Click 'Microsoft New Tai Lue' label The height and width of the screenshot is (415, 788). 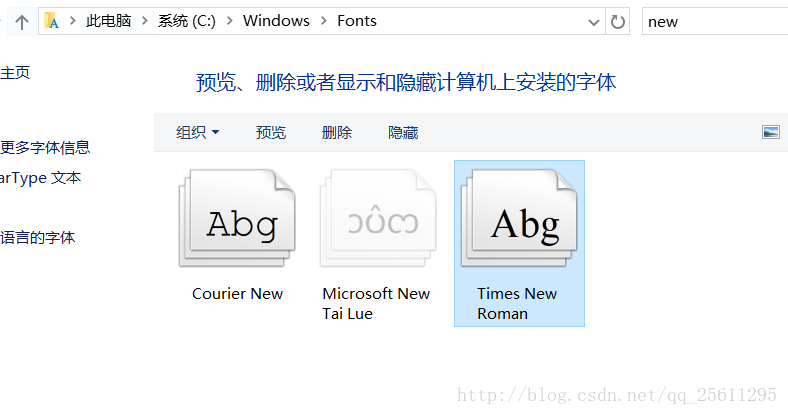(x=376, y=303)
